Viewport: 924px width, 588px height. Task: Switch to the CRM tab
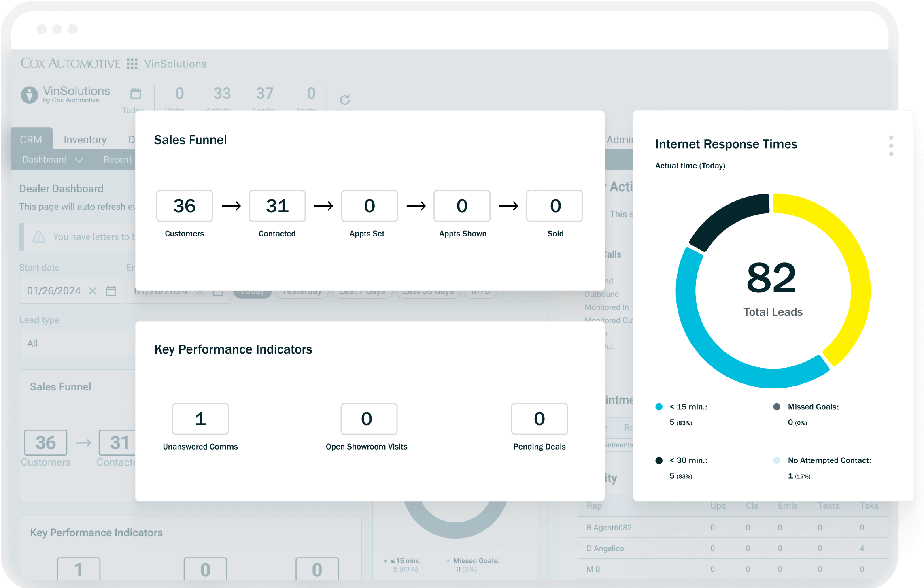[x=31, y=140]
